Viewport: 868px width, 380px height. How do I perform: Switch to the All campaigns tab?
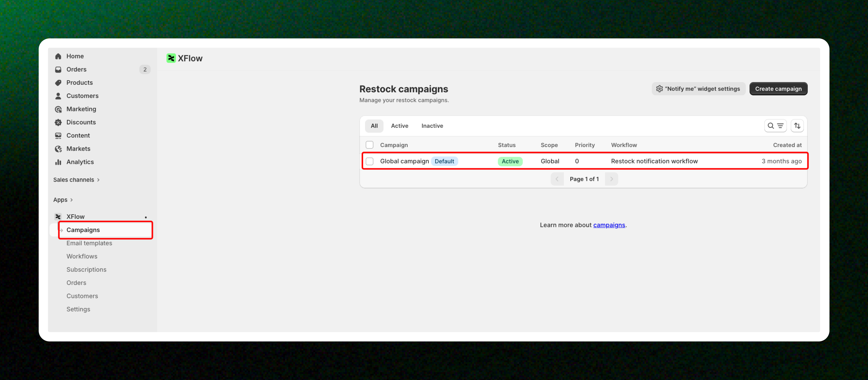click(x=374, y=126)
